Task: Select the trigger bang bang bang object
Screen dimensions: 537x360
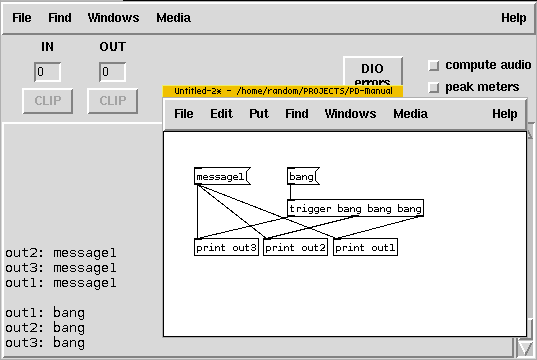Action: [x=355, y=208]
